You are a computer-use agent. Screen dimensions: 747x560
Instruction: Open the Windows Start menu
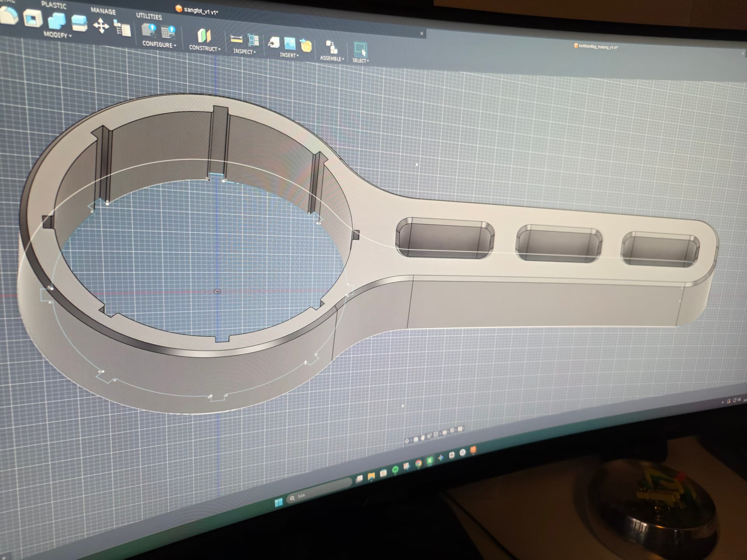279,502
